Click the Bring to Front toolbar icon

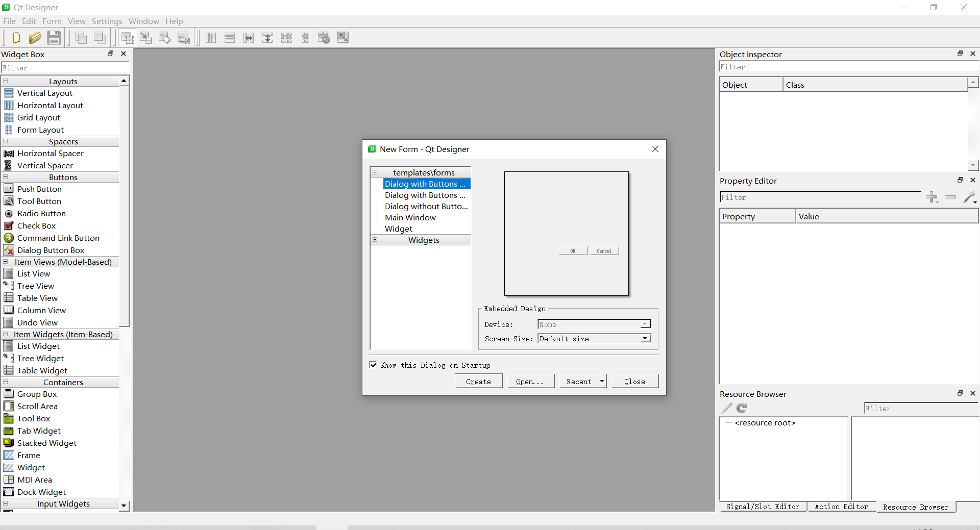tap(81, 38)
